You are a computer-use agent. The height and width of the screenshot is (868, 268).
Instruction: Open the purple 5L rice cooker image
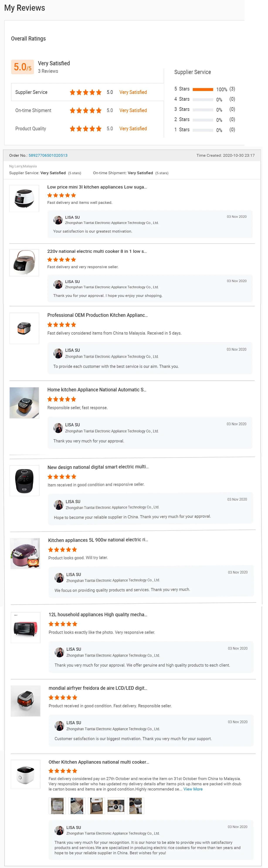click(25, 553)
